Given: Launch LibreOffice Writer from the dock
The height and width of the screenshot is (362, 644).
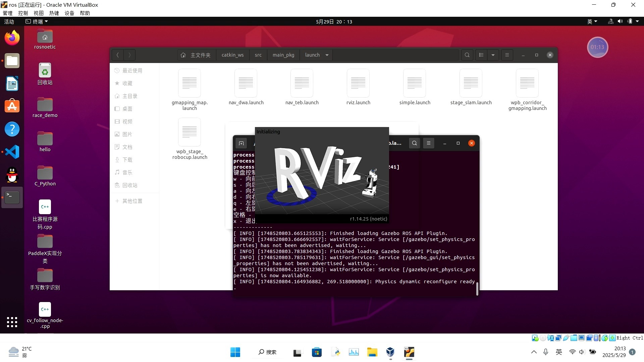Looking at the screenshot, I should coord(12,83).
